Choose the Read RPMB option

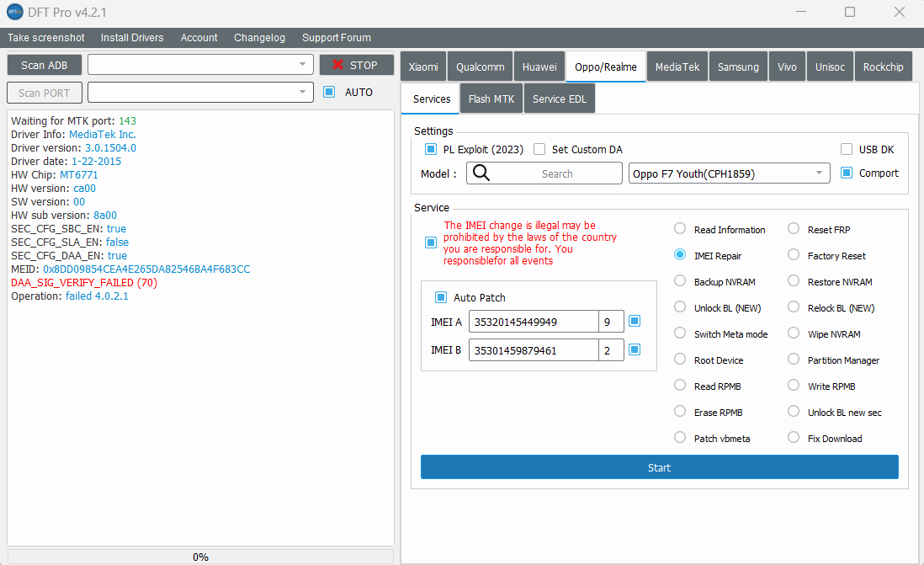[680, 385]
